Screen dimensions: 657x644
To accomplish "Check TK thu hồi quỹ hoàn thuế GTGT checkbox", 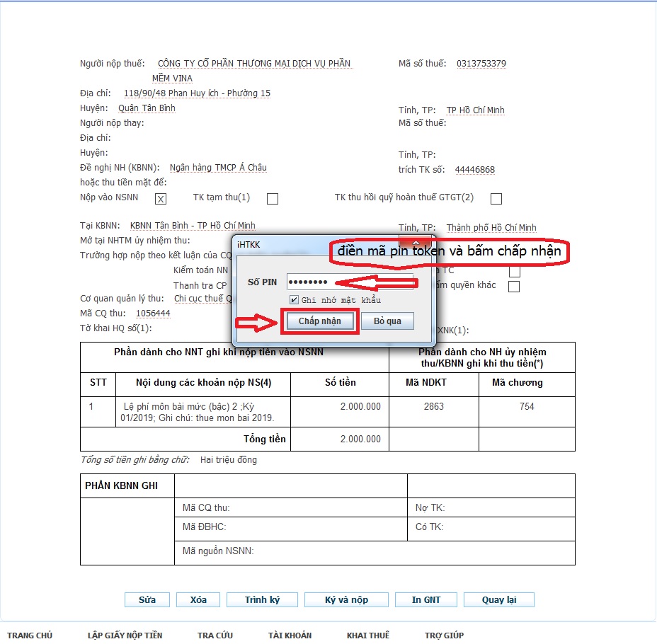I will [x=496, y=199].
